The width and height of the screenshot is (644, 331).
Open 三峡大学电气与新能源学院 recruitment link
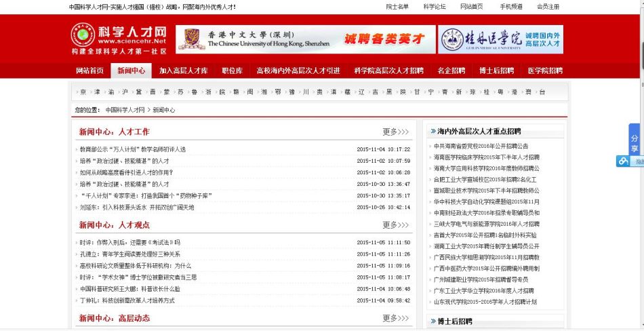click(x=487, y=224)
